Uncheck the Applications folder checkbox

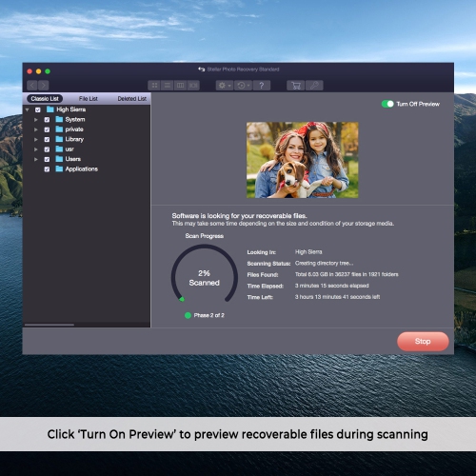point(47,169)
